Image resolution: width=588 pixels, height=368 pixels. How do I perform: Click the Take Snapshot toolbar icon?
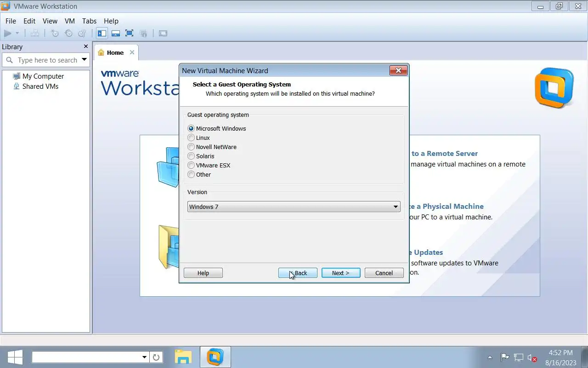55,33
